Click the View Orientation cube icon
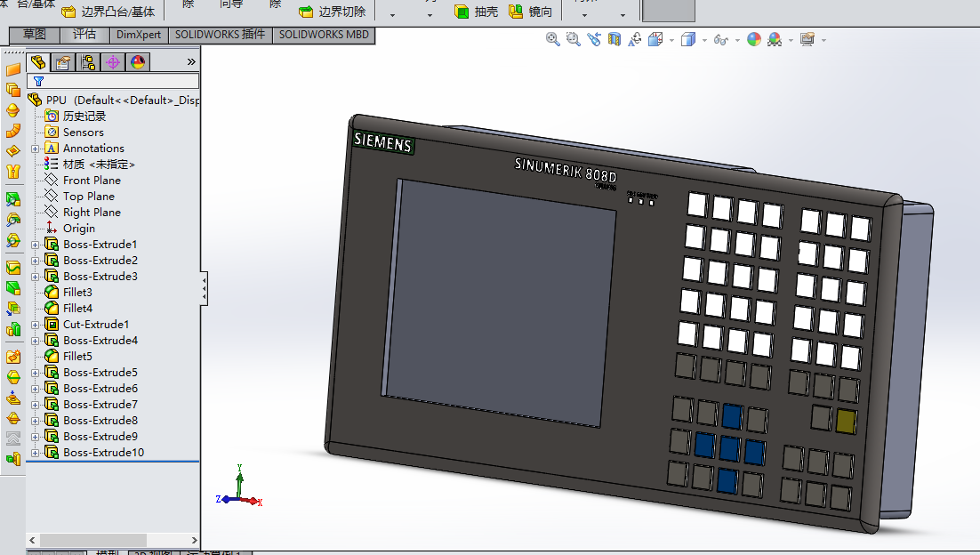This screenshot has width=980, height=555. click(x=655, y=39)
